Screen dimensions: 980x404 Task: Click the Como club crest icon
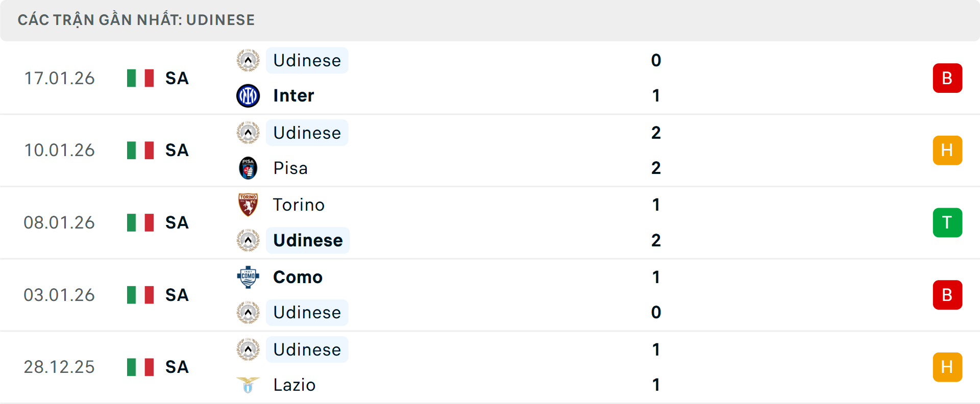[248, 277]
